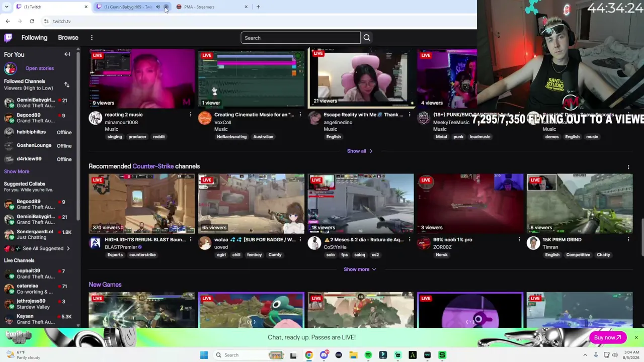The height and width of the screenshot is (362, 644).
Task: Open Recommended Counter-Strike section options menu
Action: pyautogui.click(x=628, y=166)
